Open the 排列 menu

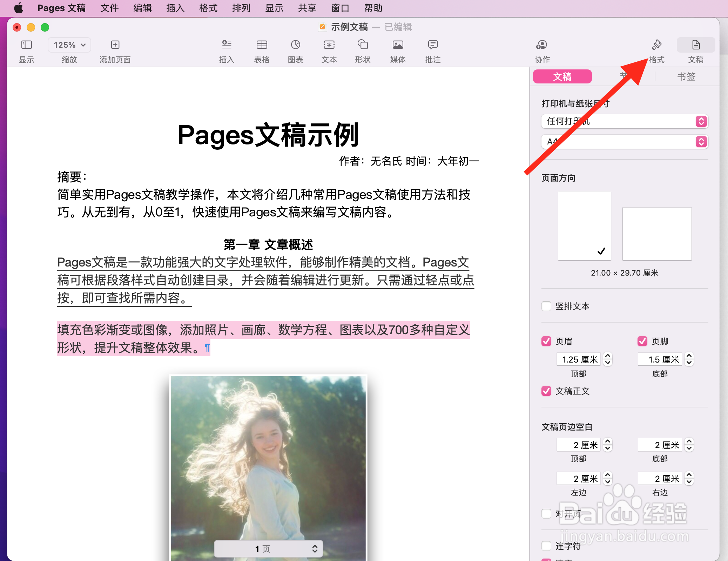point(241,8)
